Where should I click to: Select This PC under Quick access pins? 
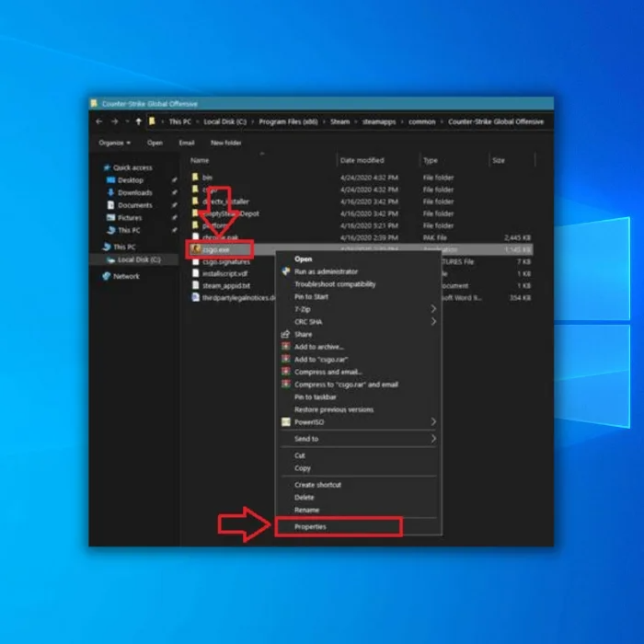point(129,230)
